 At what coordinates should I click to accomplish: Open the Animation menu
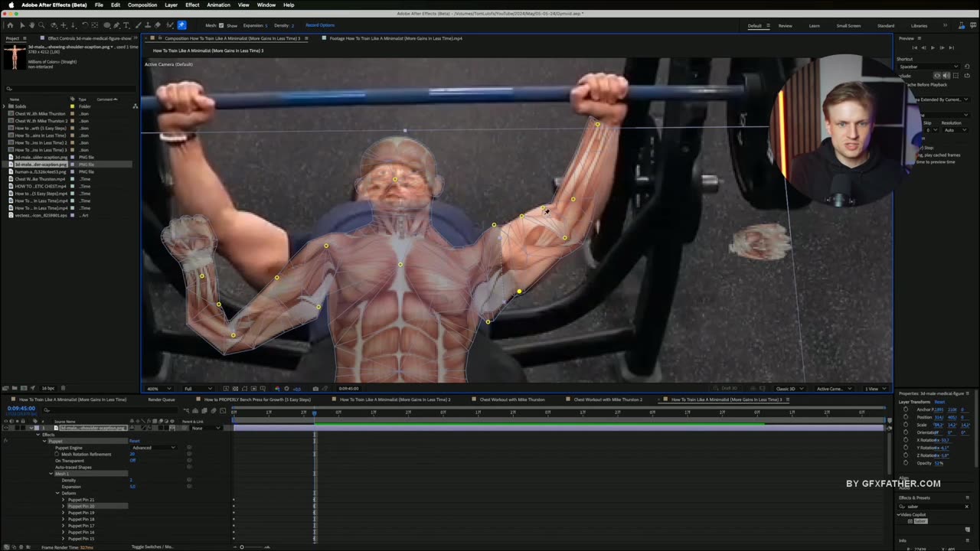tap(218, 5)
